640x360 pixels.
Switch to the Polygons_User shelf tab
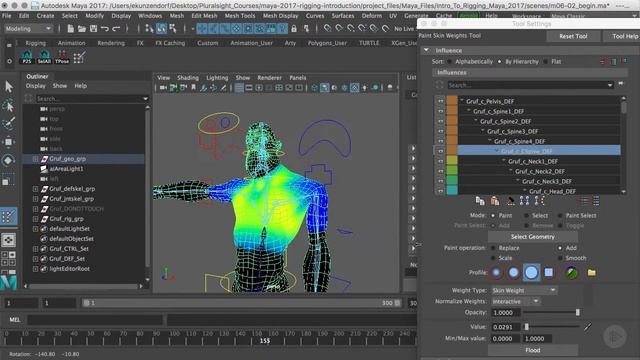pos(327,43)
